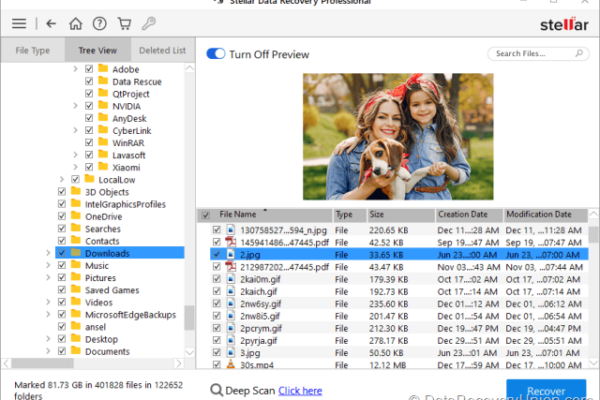Switch to the File Type tab
Screen dimensions: 600x400
32,50
